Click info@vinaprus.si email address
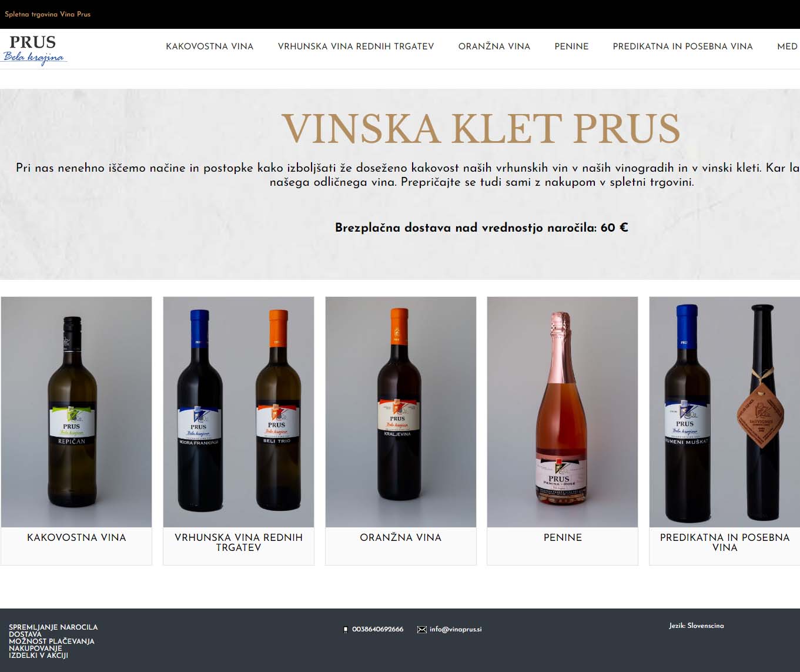This screenshot has width=800, height=672. tap(456, 630)
